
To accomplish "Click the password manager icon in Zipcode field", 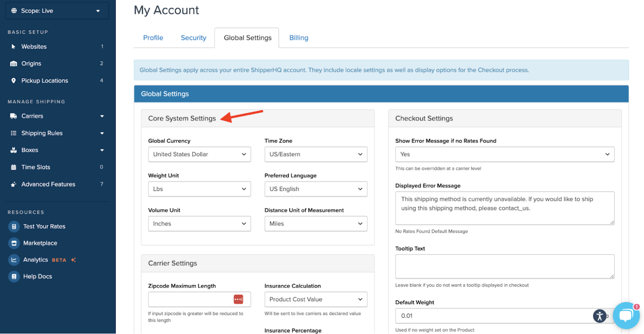I will click(x=238, y=299).
